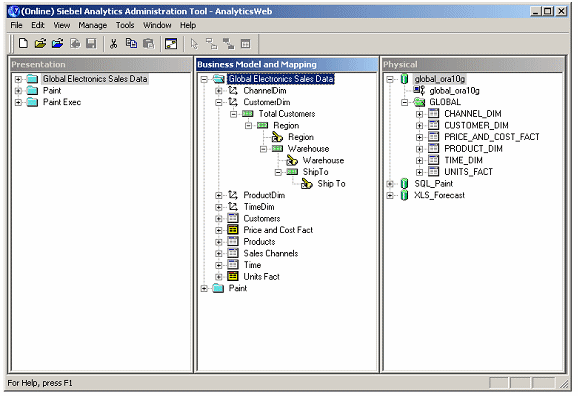
Task: Click the CHANNEL_DIM physical table icon
Action: [434, 114]
